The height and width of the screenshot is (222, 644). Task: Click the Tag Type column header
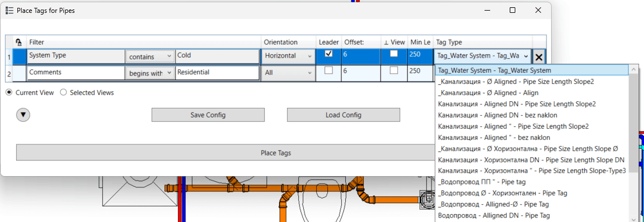click(x=483, y=42)
